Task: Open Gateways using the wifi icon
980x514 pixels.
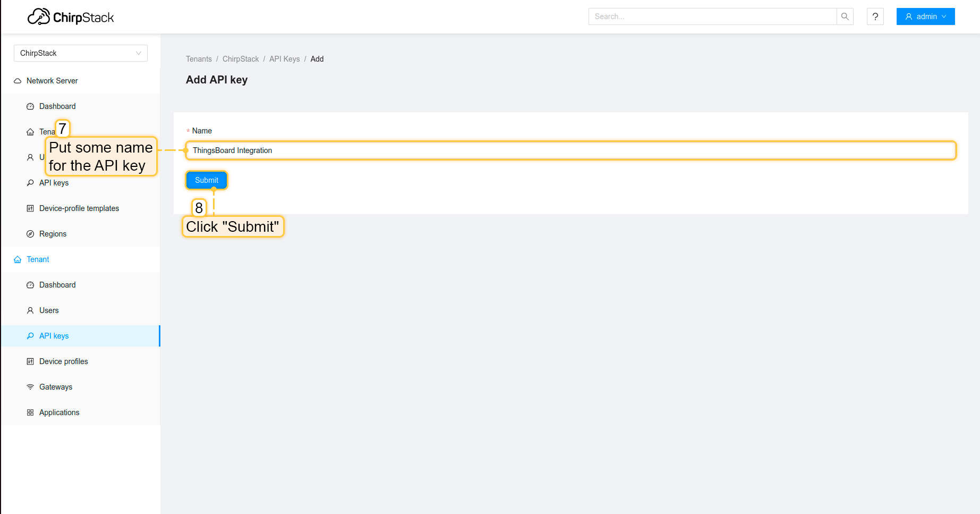Action: pyautogui.click(x=30, y=386)
